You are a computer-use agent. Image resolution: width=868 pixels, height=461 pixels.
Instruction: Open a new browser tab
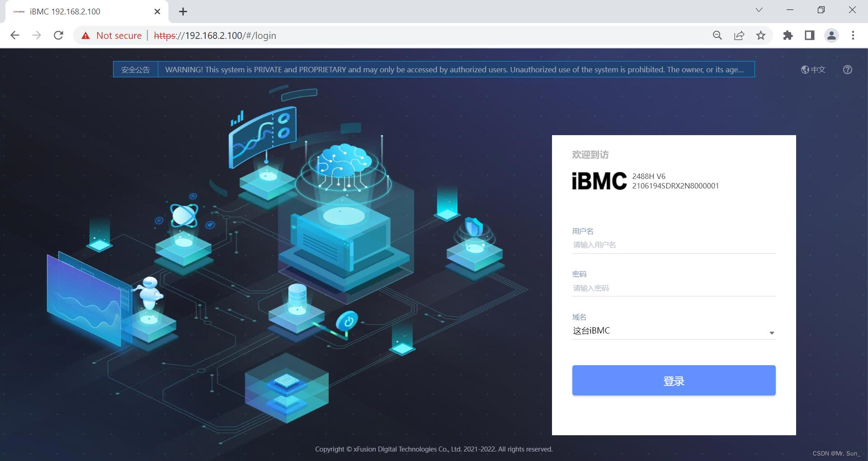[183, 12]
